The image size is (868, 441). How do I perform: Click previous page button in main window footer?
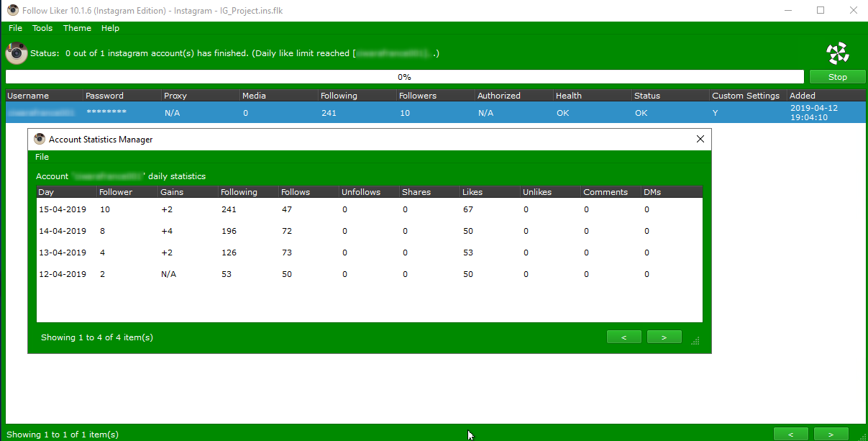click(x=791, y=434)
